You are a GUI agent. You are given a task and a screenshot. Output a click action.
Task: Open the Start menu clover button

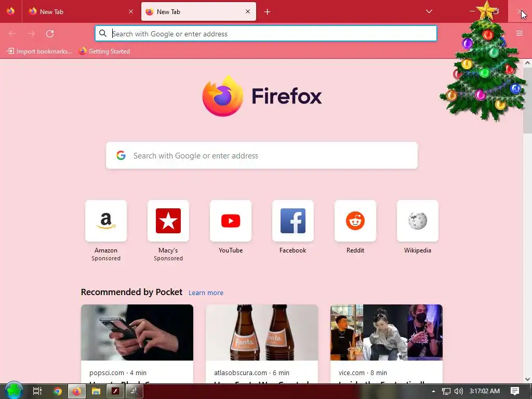click(14, 391)
